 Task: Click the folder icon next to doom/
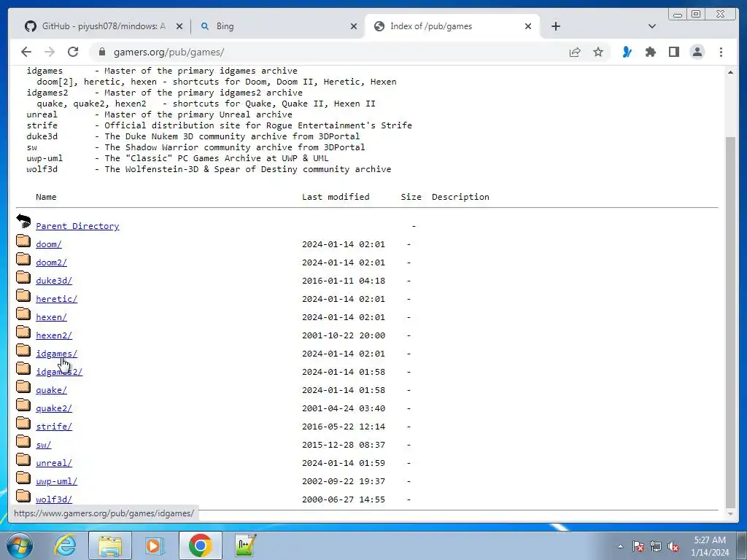click(x=23, y=241)
